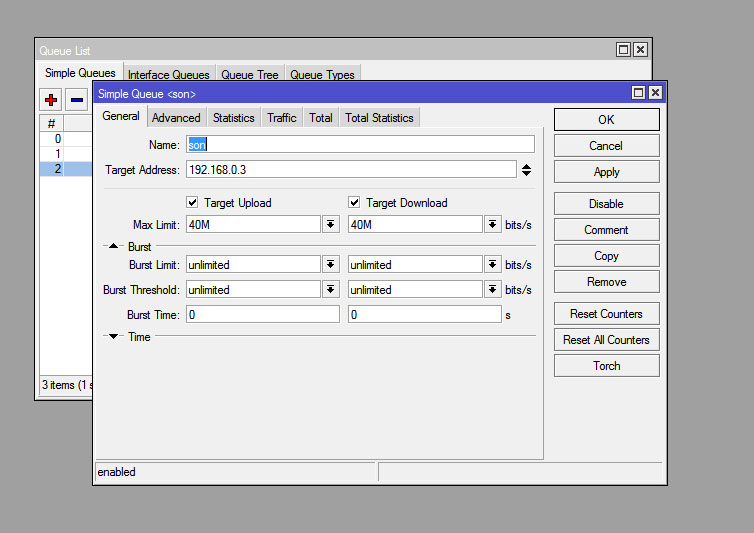Collapse the Burst section
Screen dimensions: 754x533
click(x=113, y=246)
